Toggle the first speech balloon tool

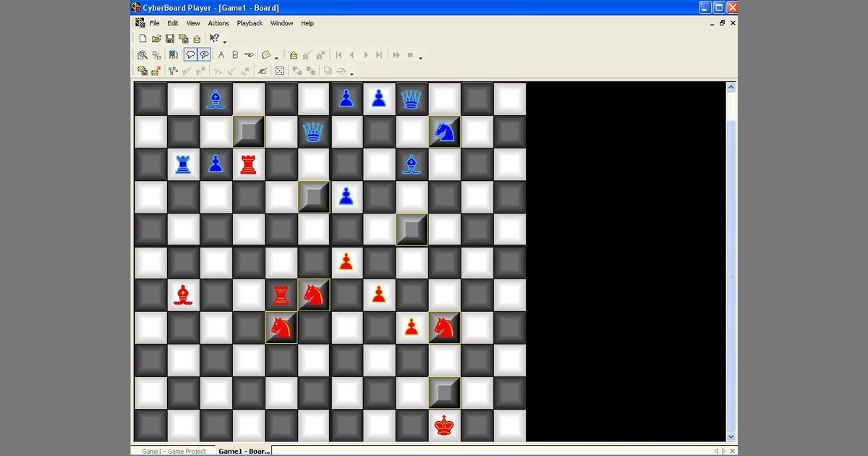191,54
